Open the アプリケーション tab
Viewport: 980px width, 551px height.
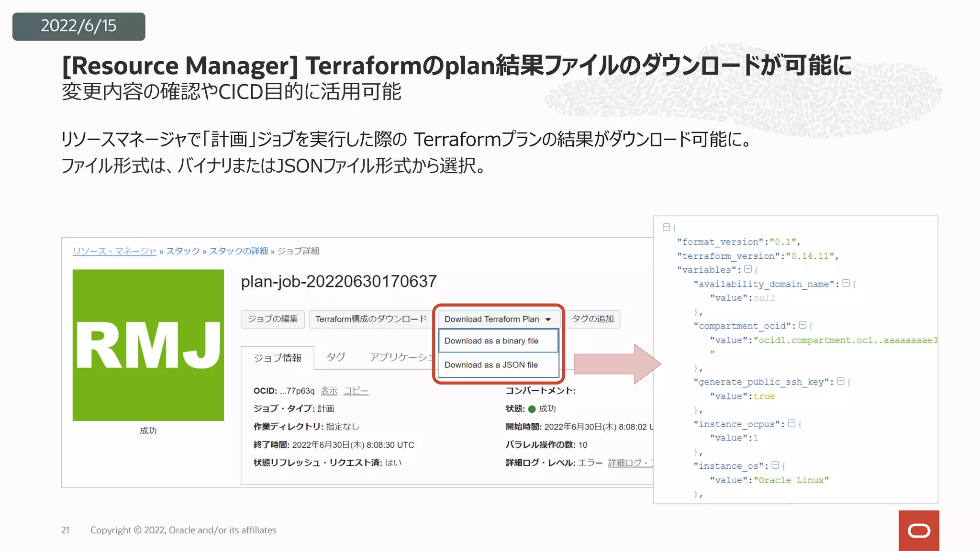click(401, 357)
